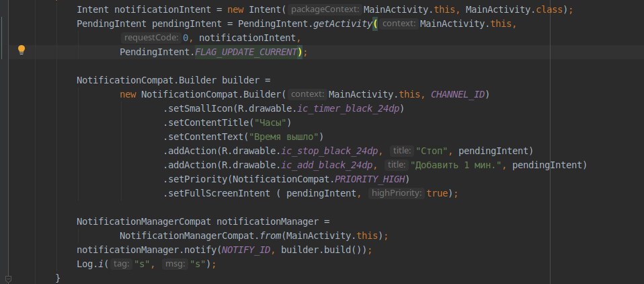The height and width of the screenshot is (284, 644).
Task: Click the "Добавить 1 мин." string literal
Action: tap(456, 166)
